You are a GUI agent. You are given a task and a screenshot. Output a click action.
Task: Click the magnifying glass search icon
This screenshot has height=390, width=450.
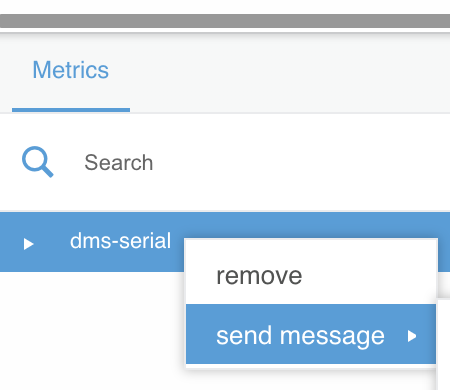point(37,162)
